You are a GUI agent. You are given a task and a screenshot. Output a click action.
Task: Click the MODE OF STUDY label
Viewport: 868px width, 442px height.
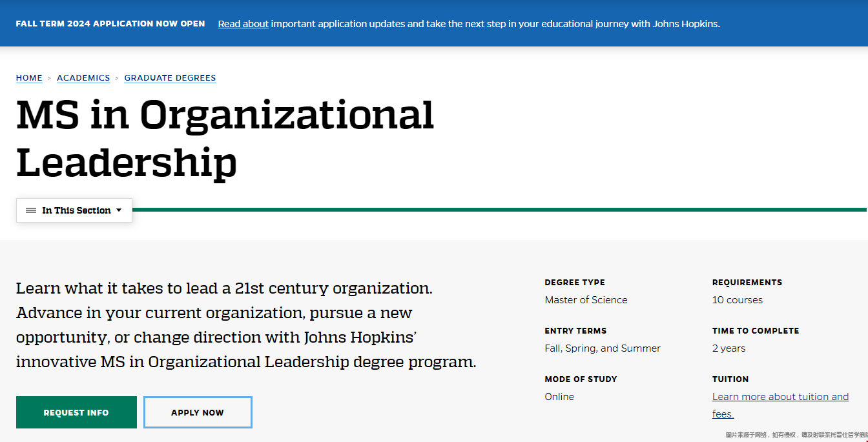click(x=582, y=379)
